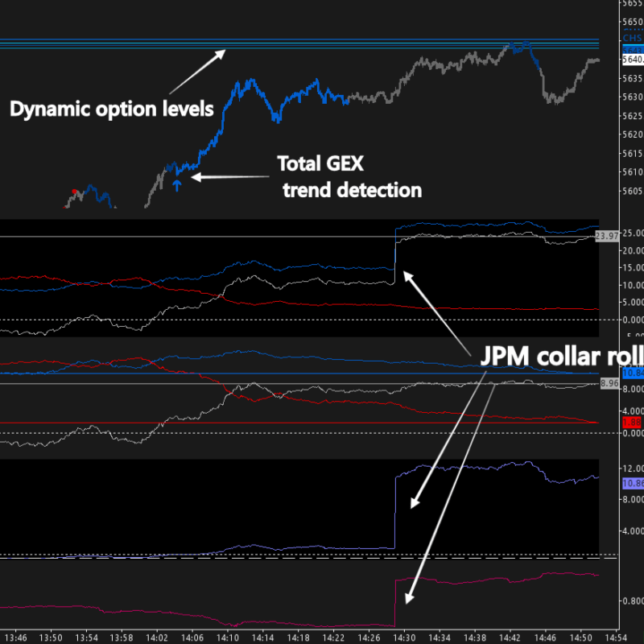The image size is (644, 644).
Task: Click the purple 10.86 value tag
Action: (633, 484)
